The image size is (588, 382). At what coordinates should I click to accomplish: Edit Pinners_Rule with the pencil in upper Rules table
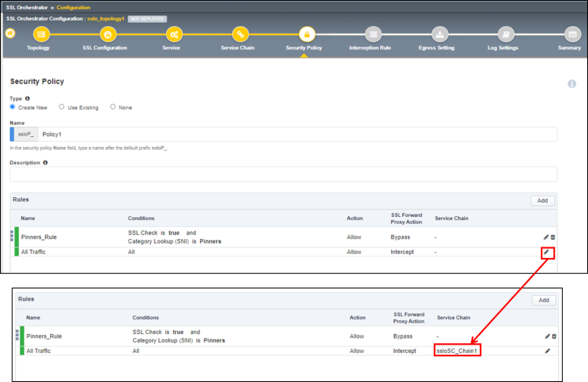(546, 237)
